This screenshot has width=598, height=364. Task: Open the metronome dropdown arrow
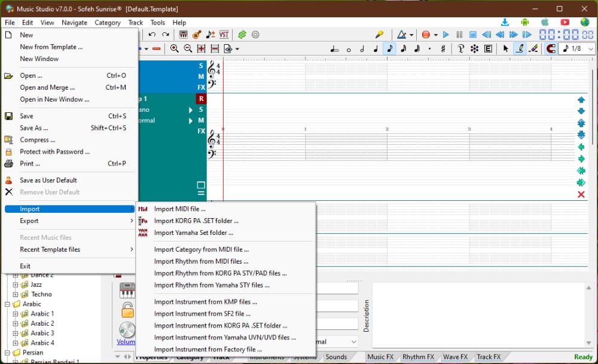411,35
